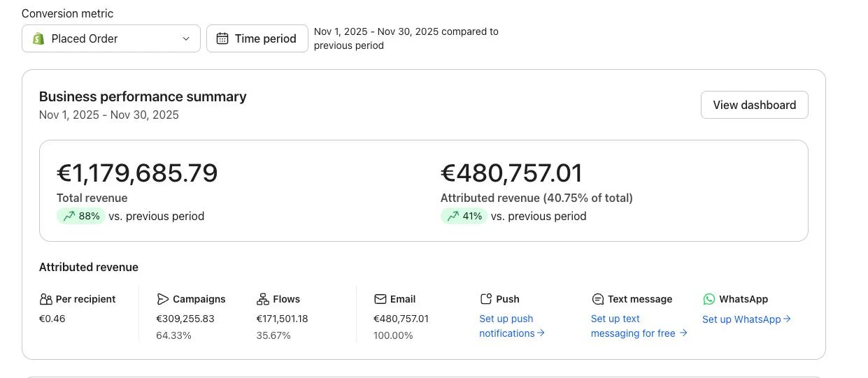Open the Placed Order conversion metric dropdown

pyautogui.click(x=111, y=38)
